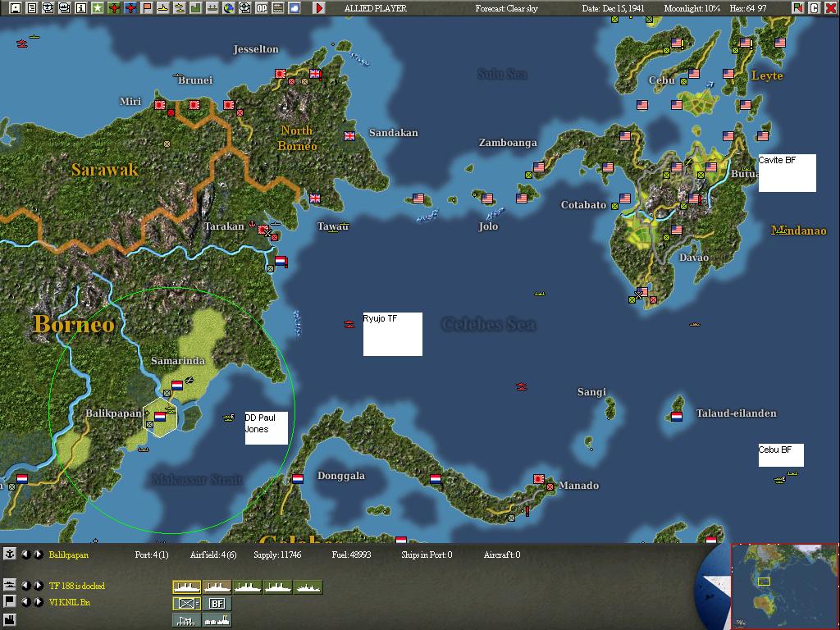Click the 'Fuel: 48993' value
Viewport: 840px width, 630px height.
351,555
